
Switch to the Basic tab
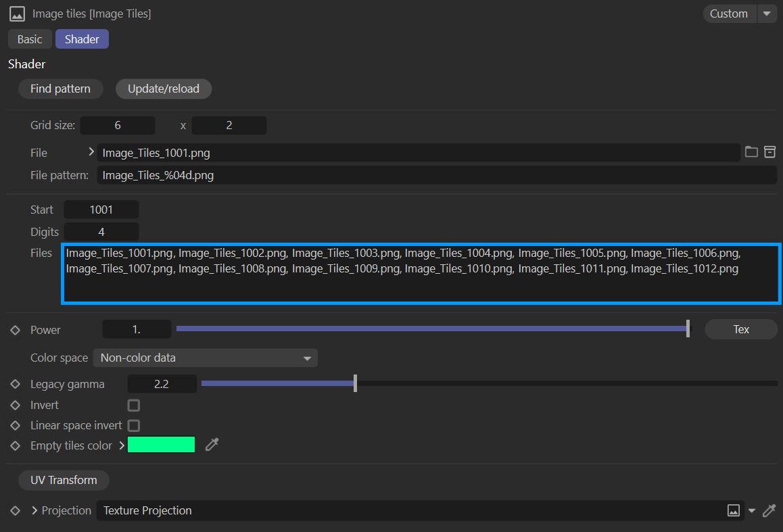click(x=30, y=39)
